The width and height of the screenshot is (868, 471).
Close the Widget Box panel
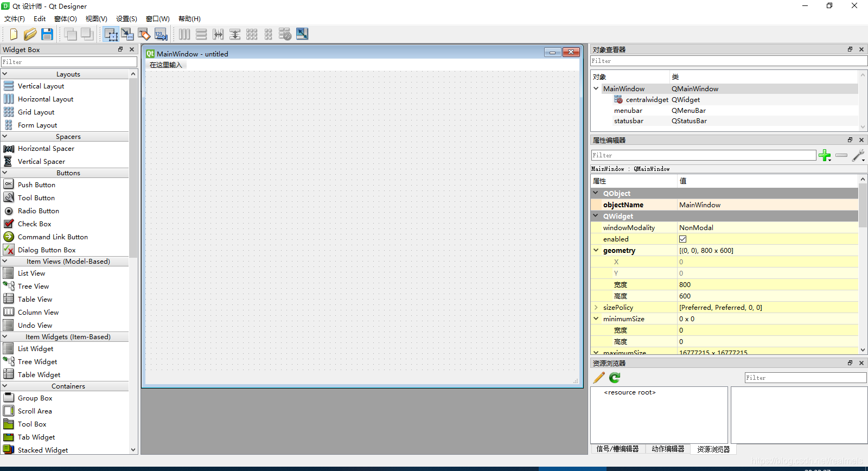(132, 49)
